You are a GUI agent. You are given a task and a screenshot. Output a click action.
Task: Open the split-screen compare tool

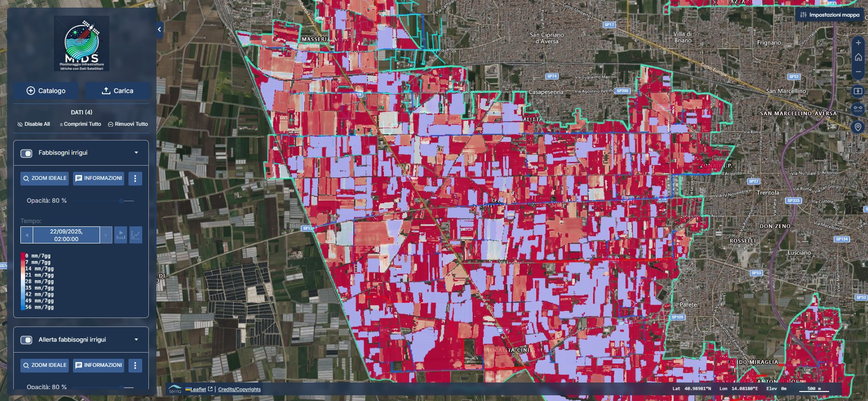click(x=858, y=91)
